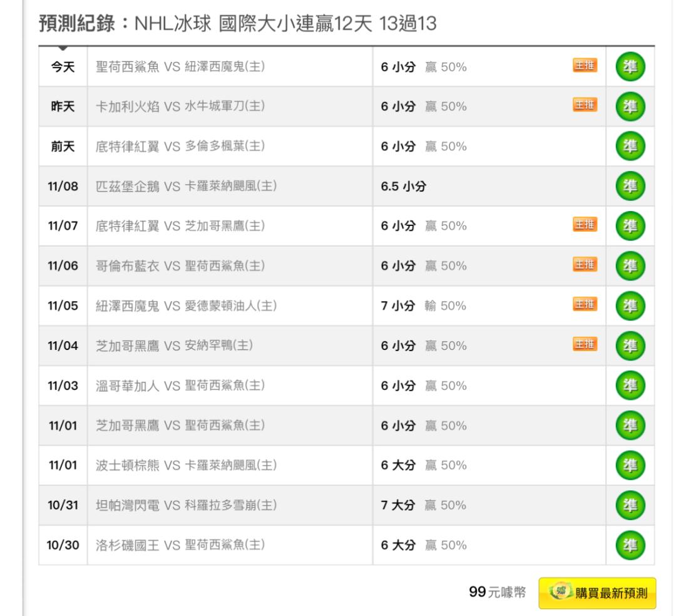Select match 洛杉磯國王 VS 聖荷西鯊魚(主)
This screenshot has width=676, height=616.
180,545
